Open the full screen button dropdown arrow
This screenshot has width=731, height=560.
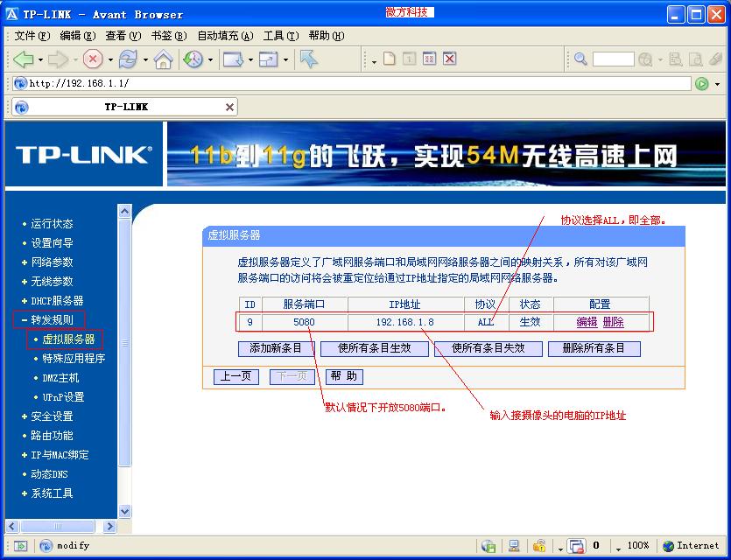(x=285, y=59)
